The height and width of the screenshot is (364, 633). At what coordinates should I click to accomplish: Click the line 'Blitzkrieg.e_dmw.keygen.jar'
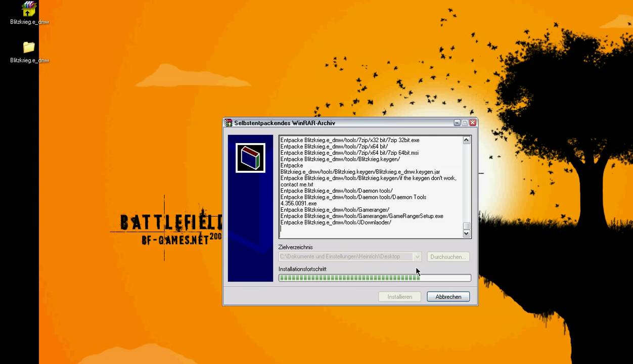(360, 172)
